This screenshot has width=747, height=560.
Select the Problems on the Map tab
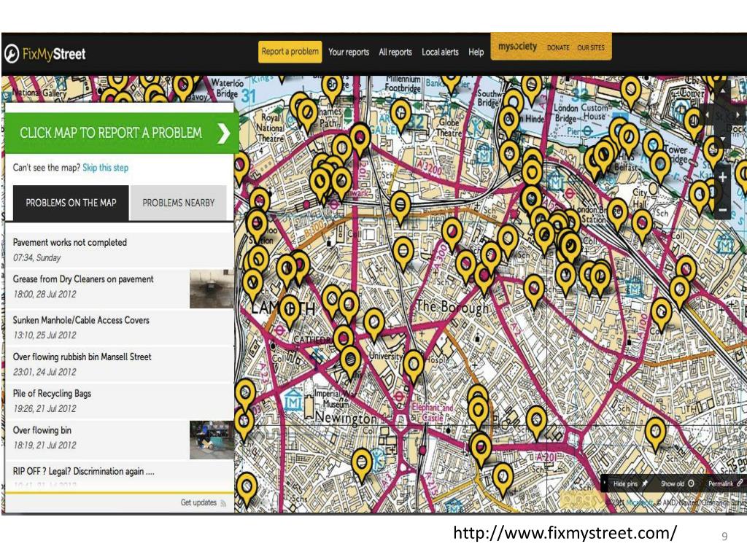(71, 203)
